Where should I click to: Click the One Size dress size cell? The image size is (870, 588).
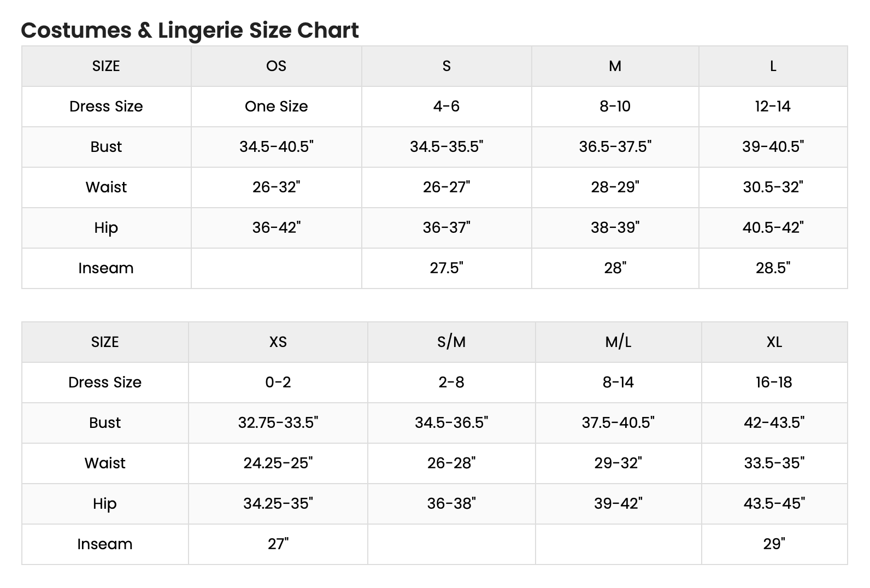(x=276, y=107)
